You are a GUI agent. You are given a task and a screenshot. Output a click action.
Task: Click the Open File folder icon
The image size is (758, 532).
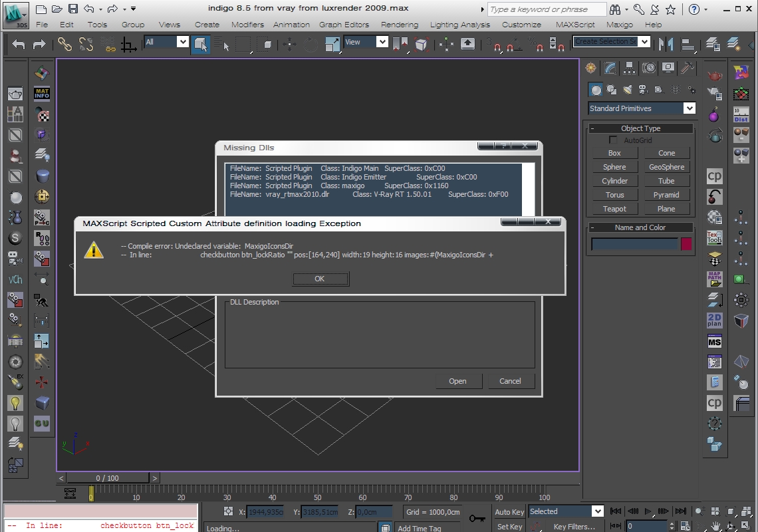(x=57, y=9)
